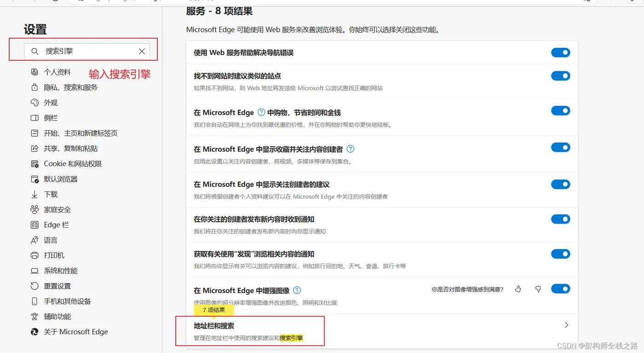Click the Start, home and new tabs icon
Screen dimensions: 644x353
point(34,133)
